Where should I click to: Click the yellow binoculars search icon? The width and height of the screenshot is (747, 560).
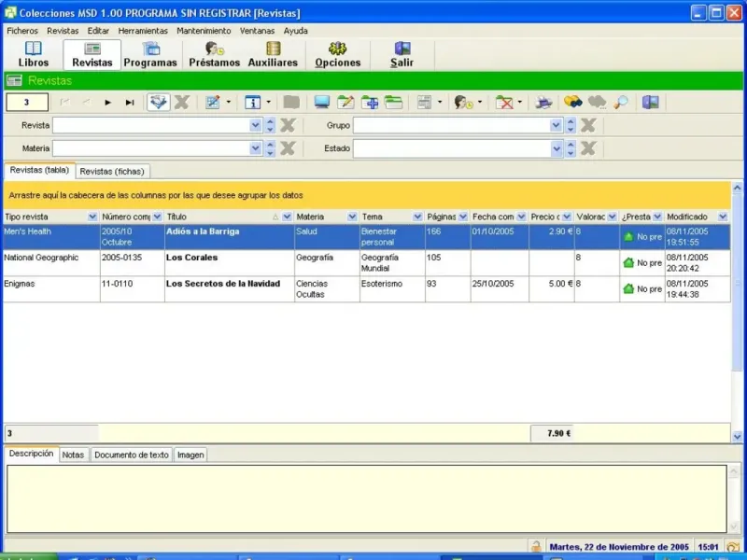point(572,103)
